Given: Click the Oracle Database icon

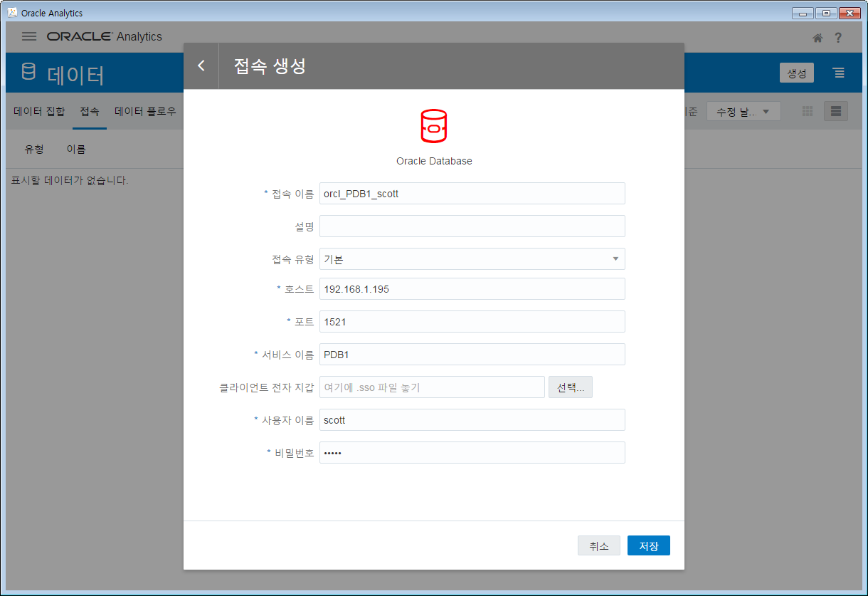Looking at the screenshot, I should coord(434,126).
